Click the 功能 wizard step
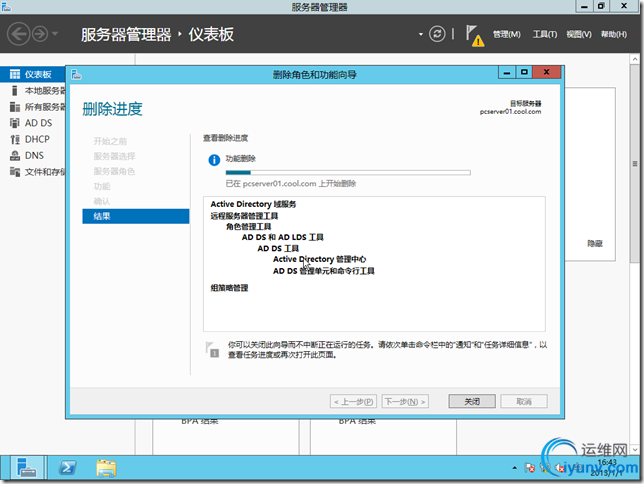 point(101,187)
